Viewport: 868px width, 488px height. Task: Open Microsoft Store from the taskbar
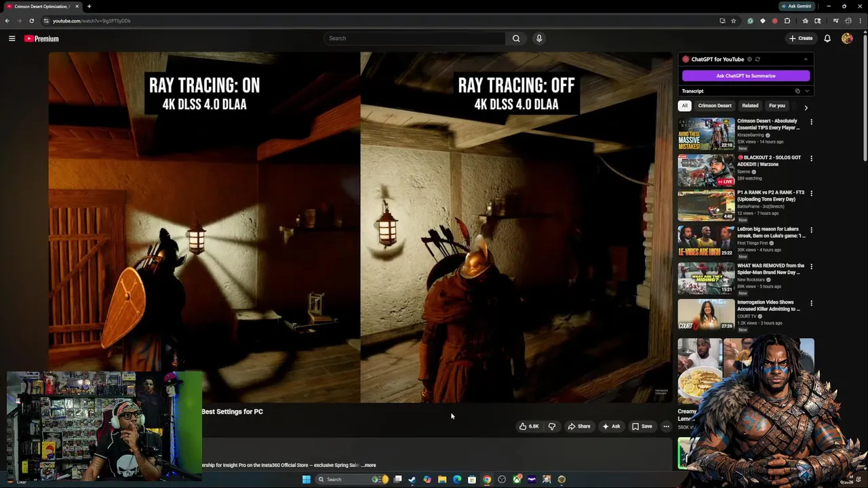click(x=472, y=479)
